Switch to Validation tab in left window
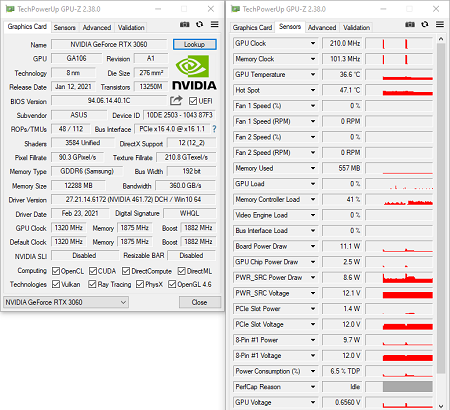Image resolution: width=450 pixels, height=410 pixels. point(131,28)
